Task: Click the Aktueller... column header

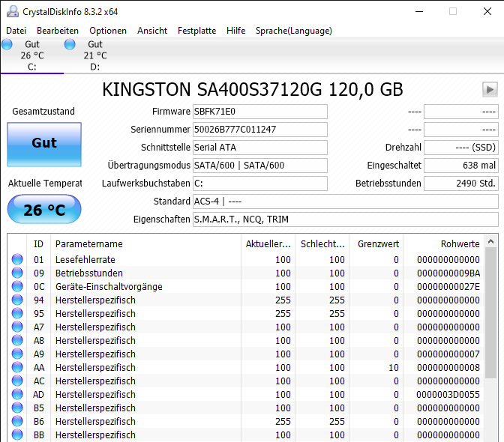Action: 268,244
